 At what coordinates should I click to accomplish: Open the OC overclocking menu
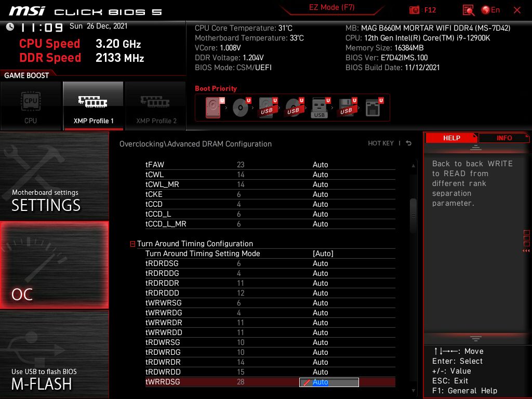tap(54, 265)
